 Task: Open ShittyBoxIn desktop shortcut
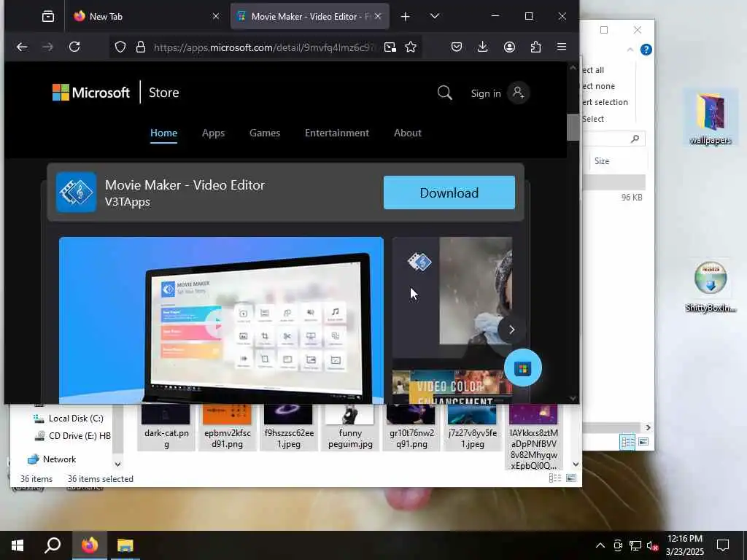[x=711, y=287]
